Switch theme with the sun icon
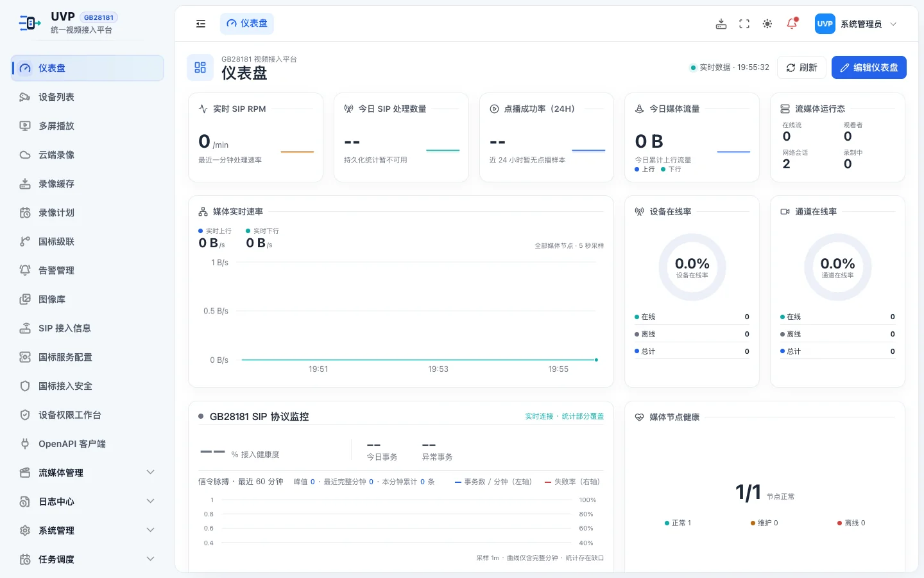Screen dimensions: 924x578 pos(767,24)
